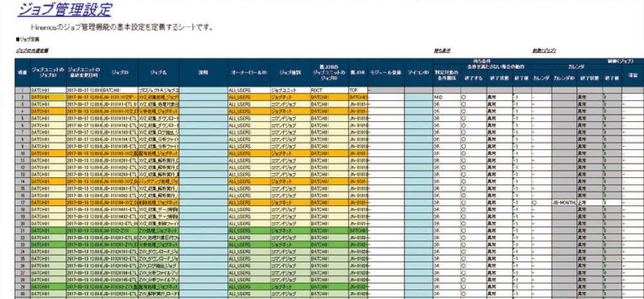
Task: Select the モジュール登録 column header
Action: tap(386, 72)
